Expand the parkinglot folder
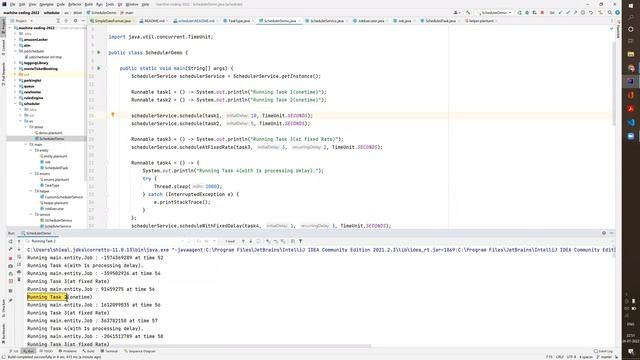 [x=16, y=80]
